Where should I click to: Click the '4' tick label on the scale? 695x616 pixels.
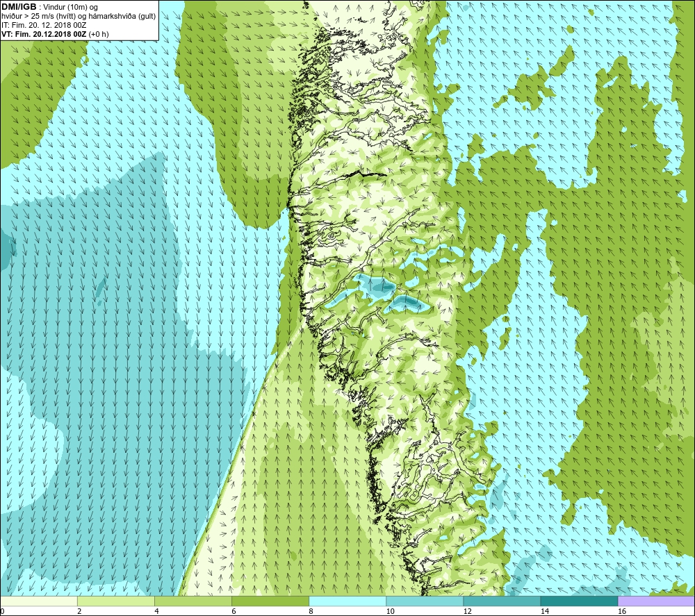pyautogui.click(x=156, y=612)
